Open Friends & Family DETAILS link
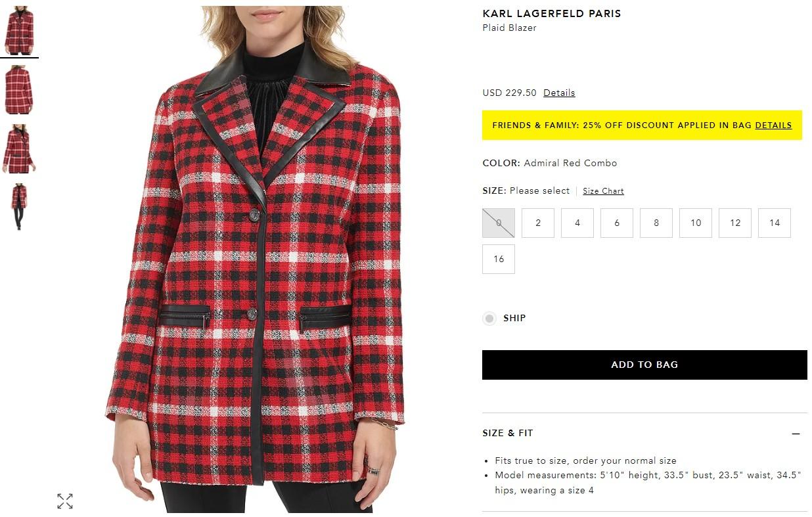This screenshot has height=517, width=812. click(x=773, y=125)
